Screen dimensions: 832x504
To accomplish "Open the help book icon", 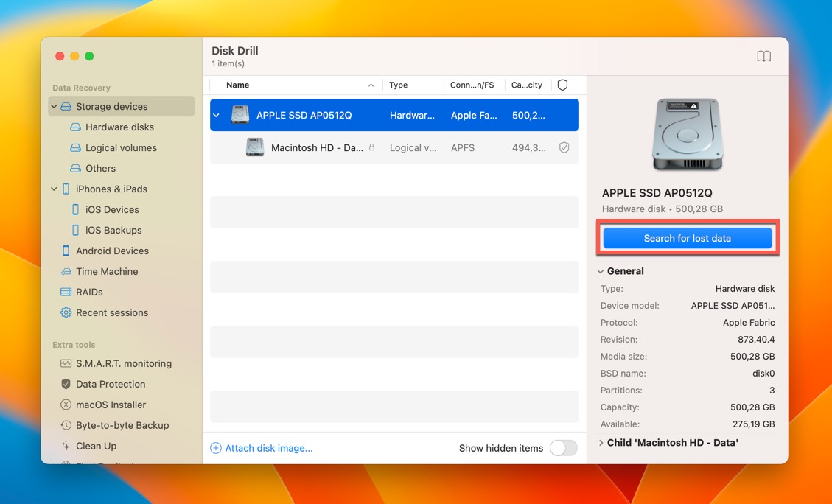I will click(763, 56).
